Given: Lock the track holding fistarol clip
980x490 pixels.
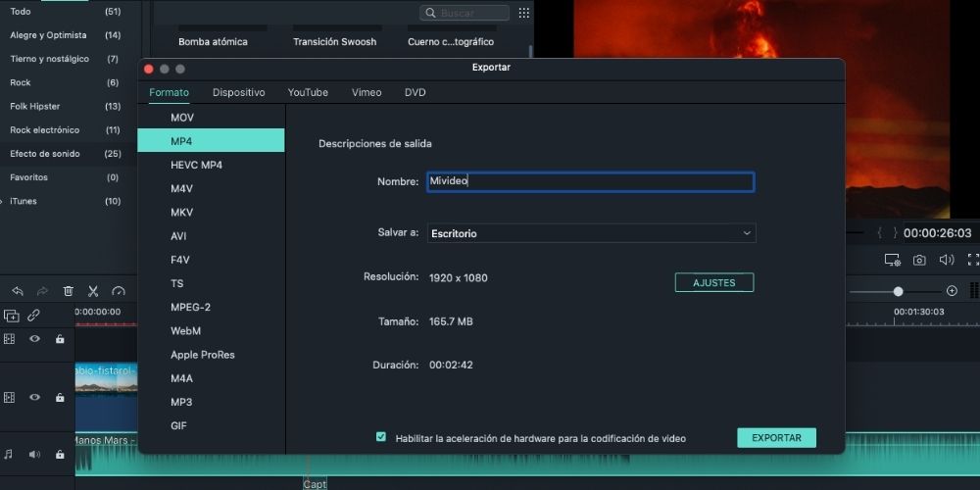Looking at the screenshot, I should 60,398.
